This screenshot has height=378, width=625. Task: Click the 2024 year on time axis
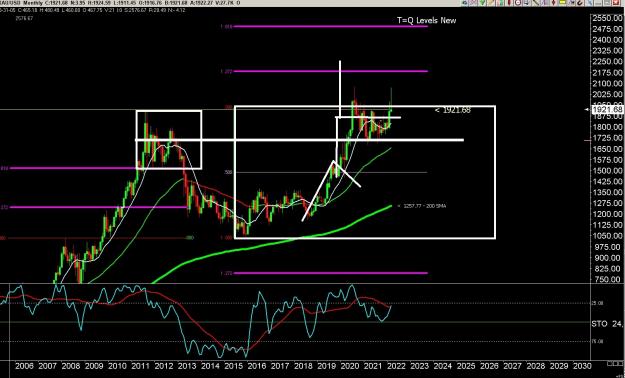[442, 366]
